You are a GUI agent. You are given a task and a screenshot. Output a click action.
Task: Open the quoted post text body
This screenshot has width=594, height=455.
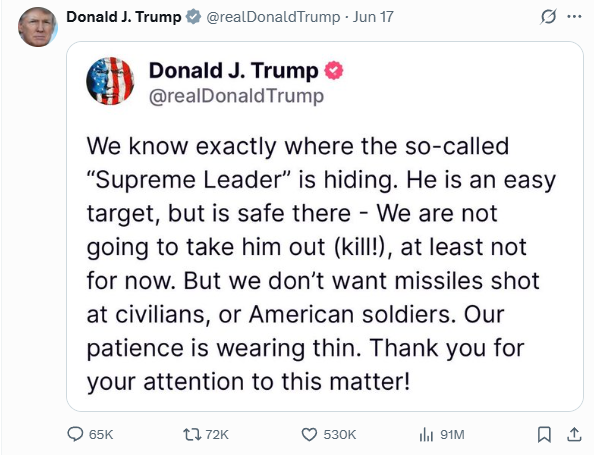(x=321, y=264)
